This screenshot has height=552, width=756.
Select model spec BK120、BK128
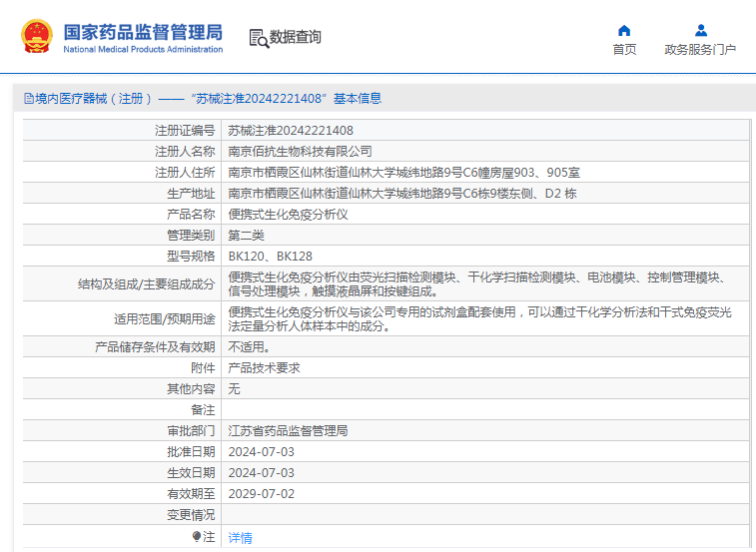(x=270, y=257)
